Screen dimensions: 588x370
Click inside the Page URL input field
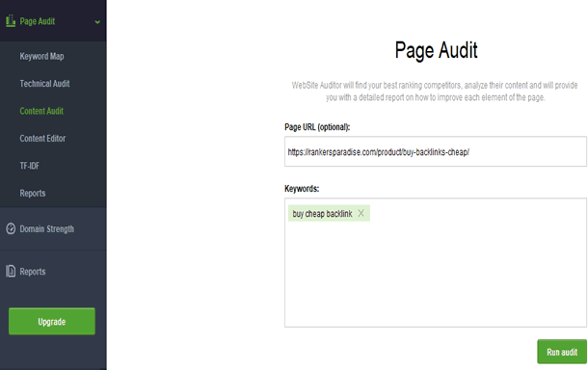point(436,151)
